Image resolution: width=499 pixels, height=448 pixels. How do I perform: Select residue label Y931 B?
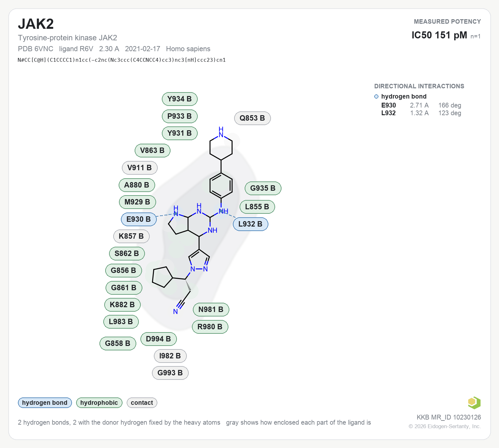tap(179, 133)
